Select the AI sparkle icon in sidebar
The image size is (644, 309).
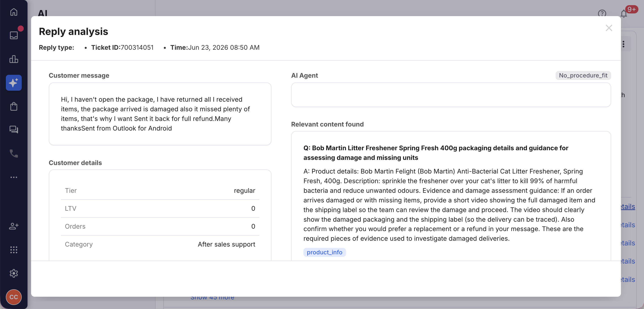[14, 83]
